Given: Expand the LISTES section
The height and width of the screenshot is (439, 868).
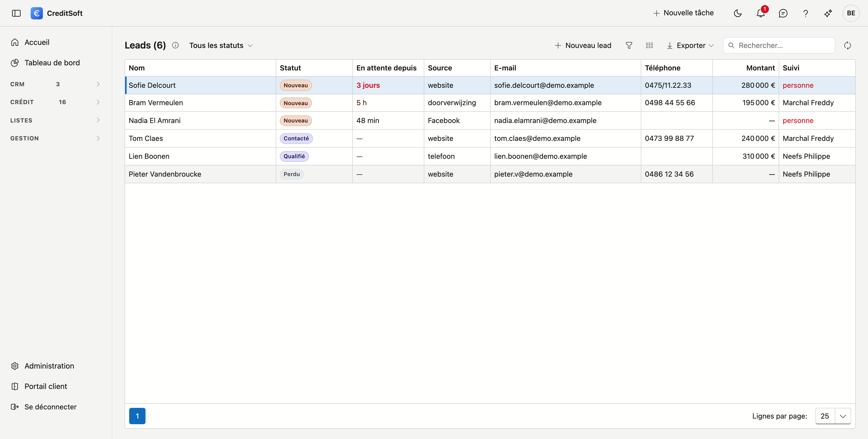Looking at the screenshot, I should coord(56,120).
